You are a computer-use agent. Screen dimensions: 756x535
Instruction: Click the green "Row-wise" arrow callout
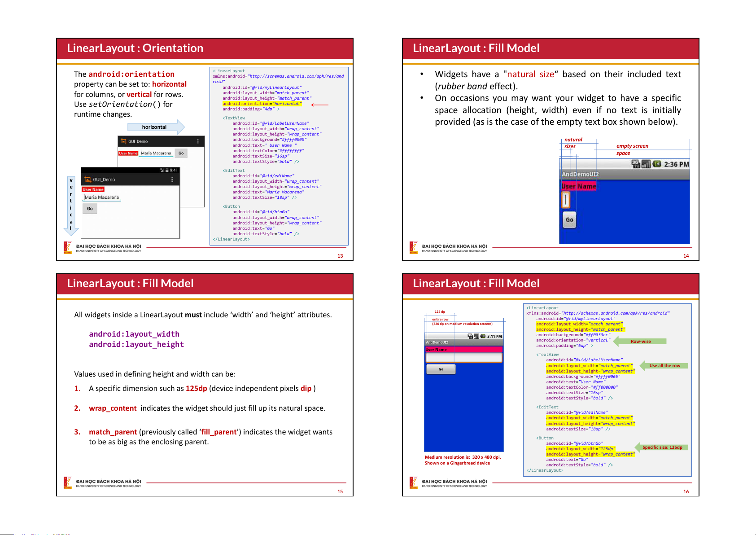point(640,342)
